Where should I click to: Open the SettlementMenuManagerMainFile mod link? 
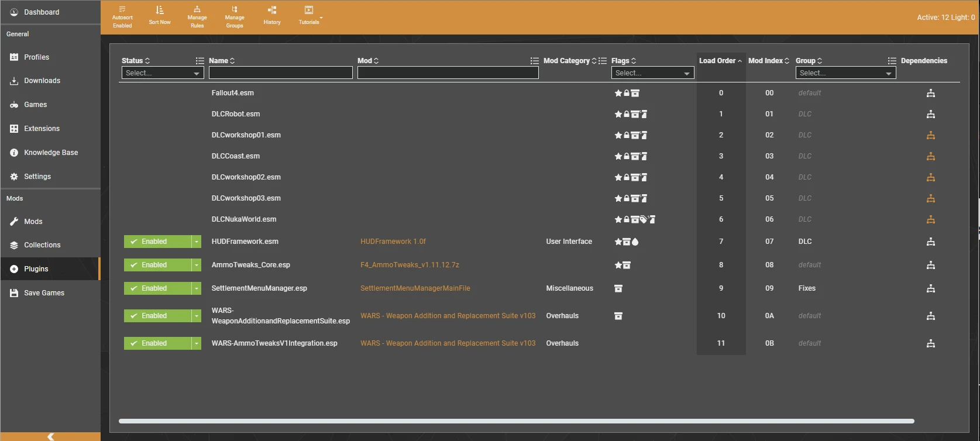pos(415,288)
